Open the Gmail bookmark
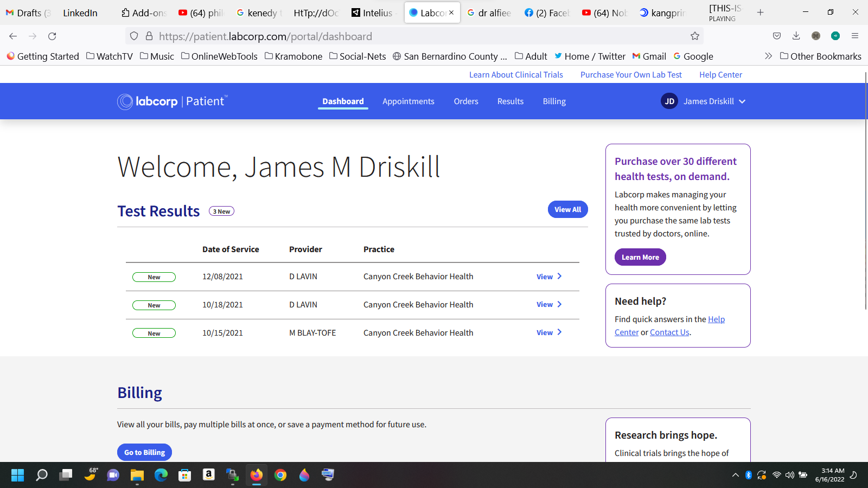868x488 pixels. [x=649, y=56]
